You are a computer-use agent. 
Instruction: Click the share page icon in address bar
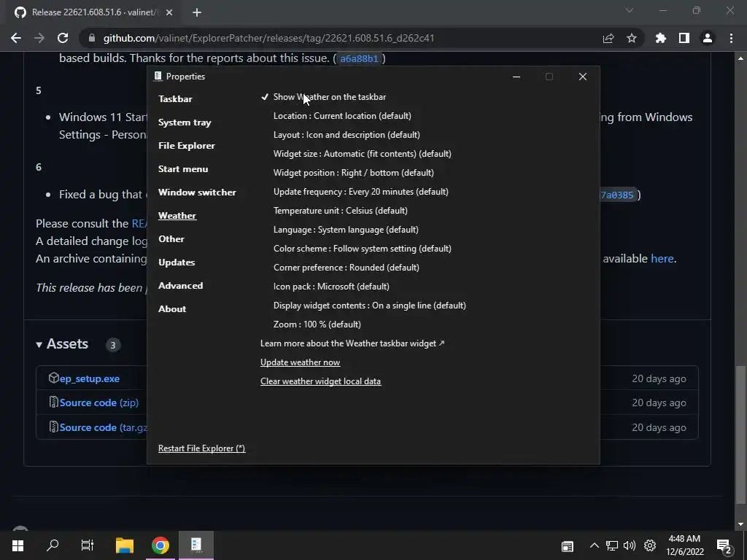point(608,38)
